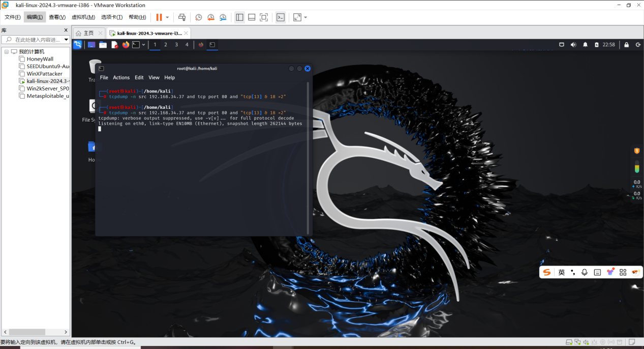Click the Kali volume speaker icon
The width and height of the screenshot is (644, 349).
pos(573,45)
